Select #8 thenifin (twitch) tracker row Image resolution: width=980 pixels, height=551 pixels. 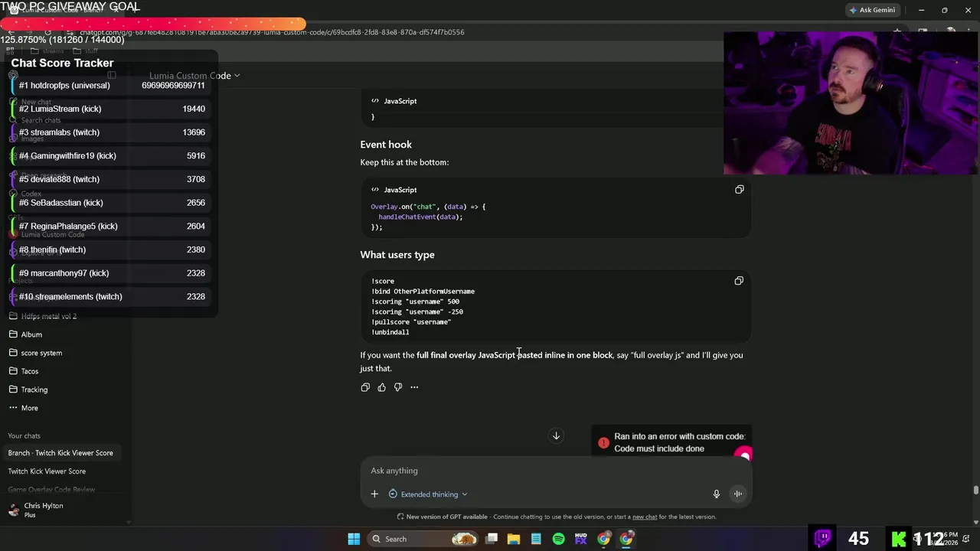pos(112,249)
